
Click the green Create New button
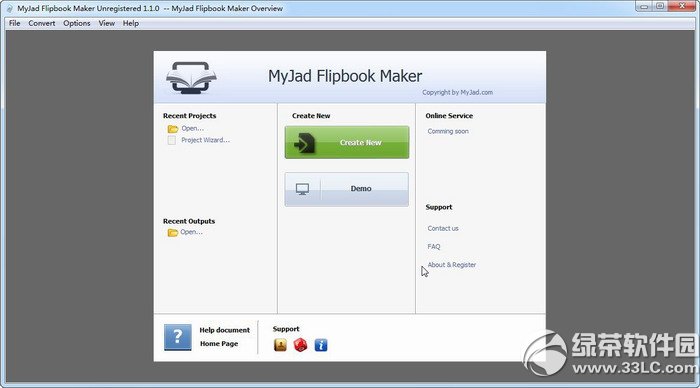[347, 142]
